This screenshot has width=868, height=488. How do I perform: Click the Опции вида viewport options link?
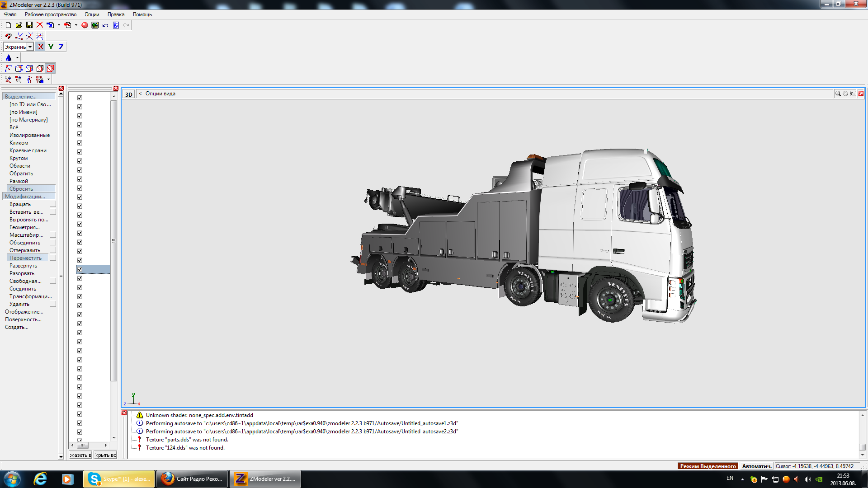(x=160, y=94)
